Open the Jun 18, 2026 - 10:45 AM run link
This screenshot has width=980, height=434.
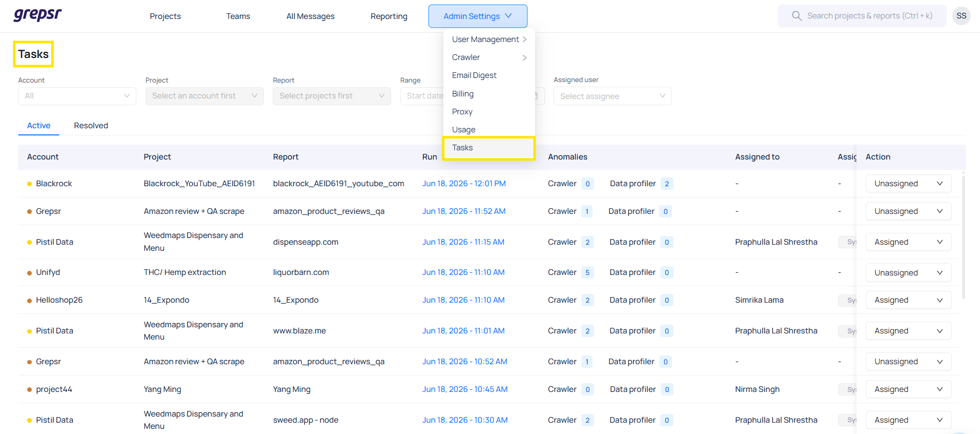(465, 389)
